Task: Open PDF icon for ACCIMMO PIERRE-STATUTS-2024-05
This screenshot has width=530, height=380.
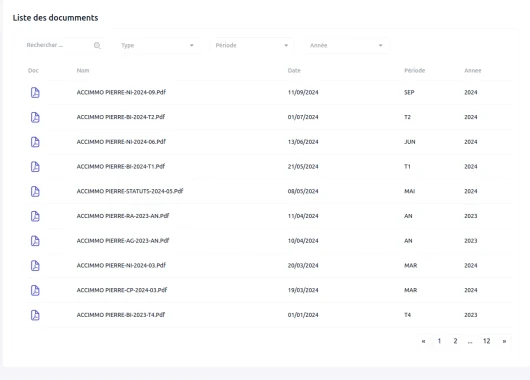Action: 35,191
